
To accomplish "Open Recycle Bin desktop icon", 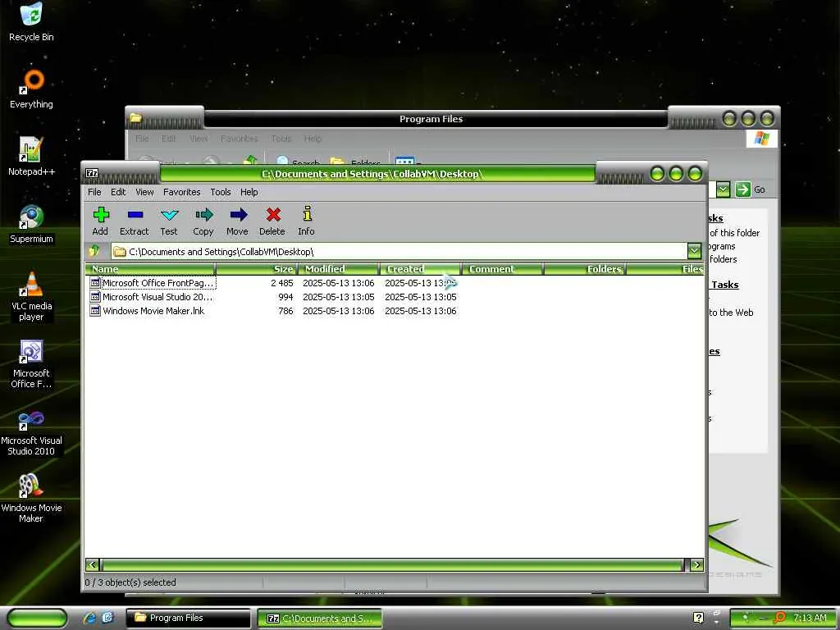I will (x=31, y=22).
